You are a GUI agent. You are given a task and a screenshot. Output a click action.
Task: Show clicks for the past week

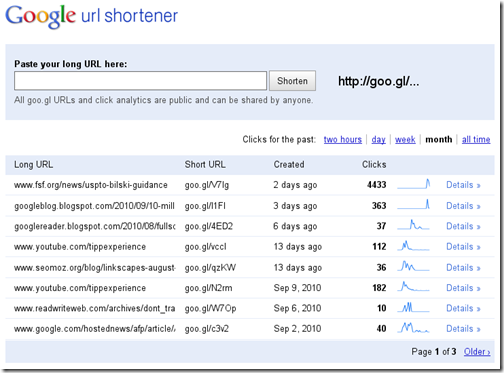point(405,139)
